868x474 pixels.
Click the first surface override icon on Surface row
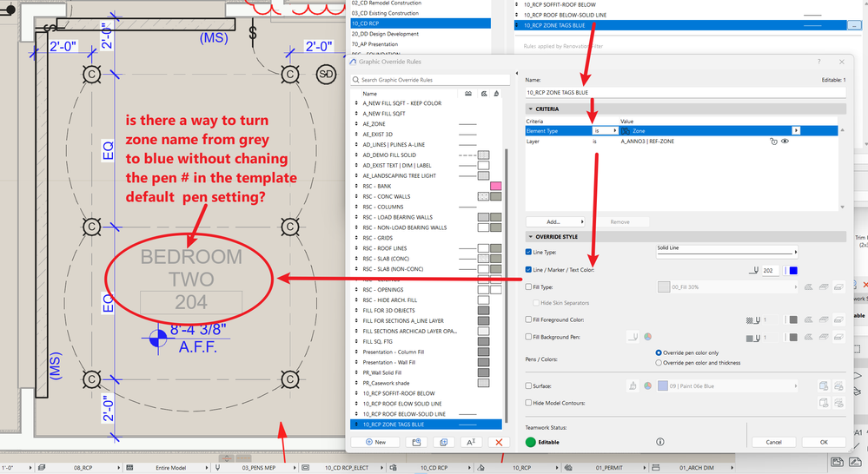point(824,386)
